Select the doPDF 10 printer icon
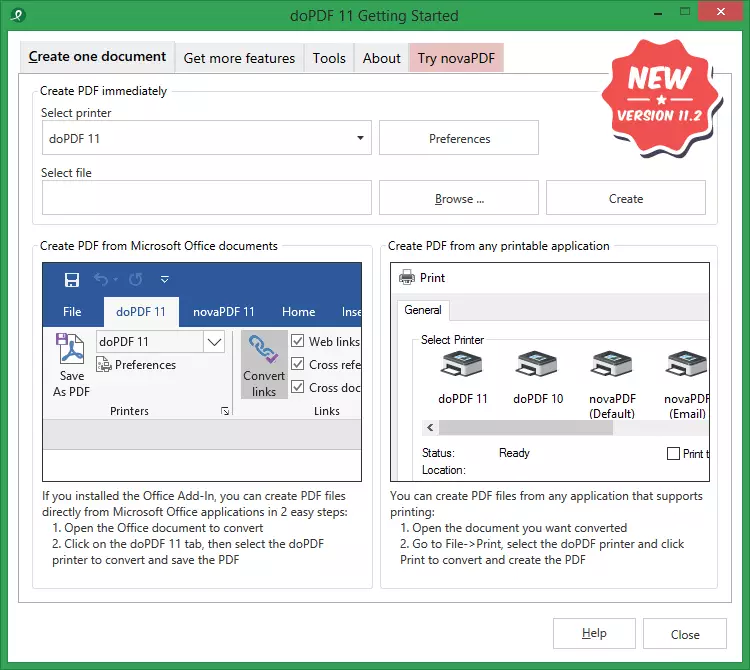Image resolution: width=750 pixels, height=670 pixels. click(536, 364)
